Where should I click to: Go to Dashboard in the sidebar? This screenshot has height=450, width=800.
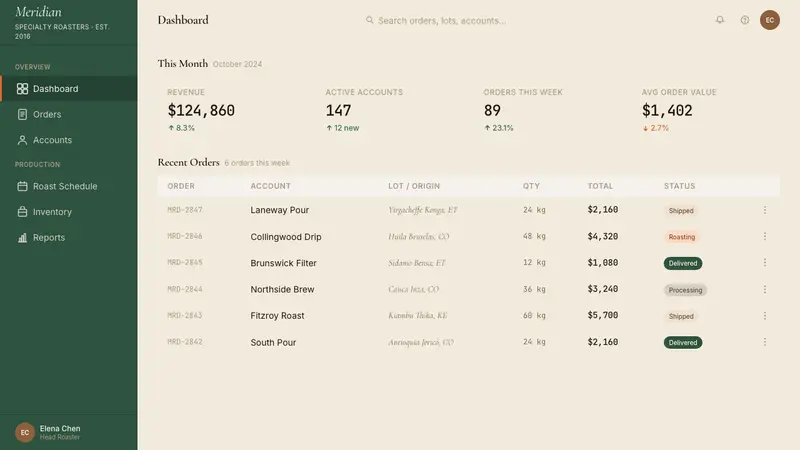click(x=69, y=89)
